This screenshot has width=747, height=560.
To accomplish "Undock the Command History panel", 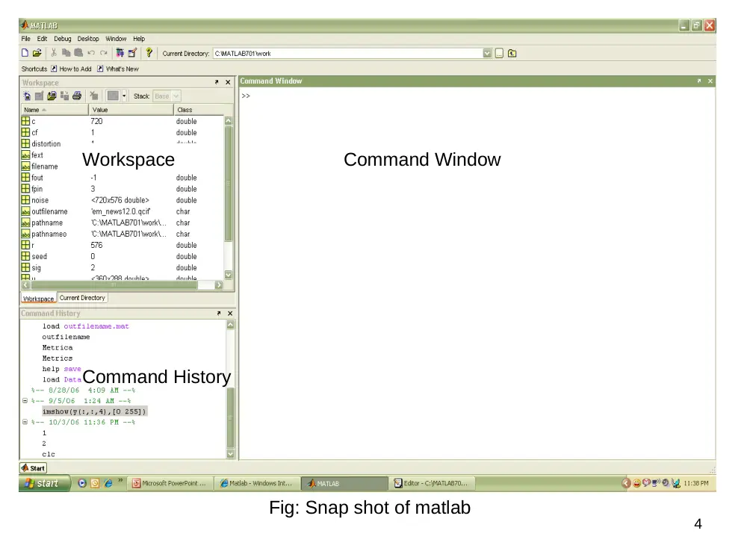I will coord(219,314).
